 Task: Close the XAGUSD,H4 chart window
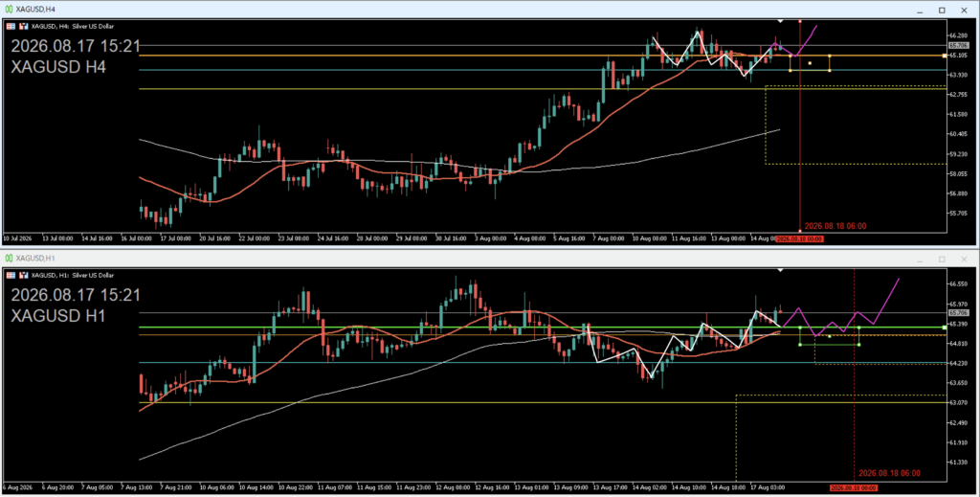[964, 10]
